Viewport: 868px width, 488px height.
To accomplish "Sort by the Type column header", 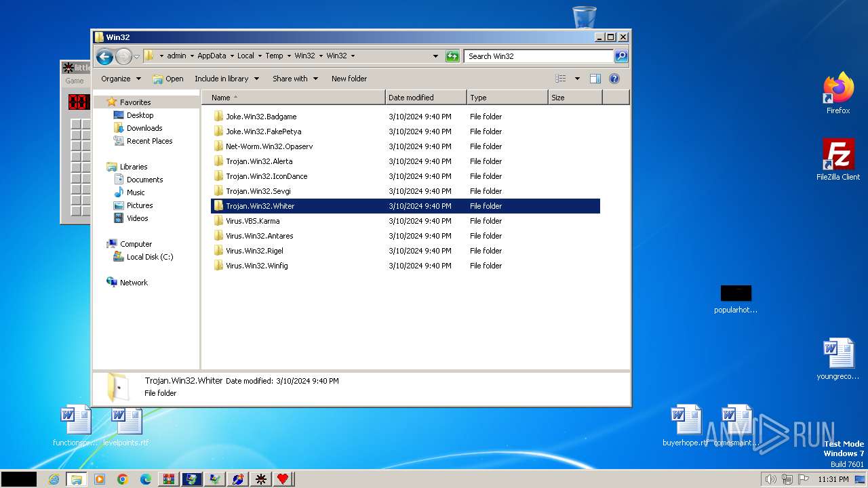I will point(507,98).
